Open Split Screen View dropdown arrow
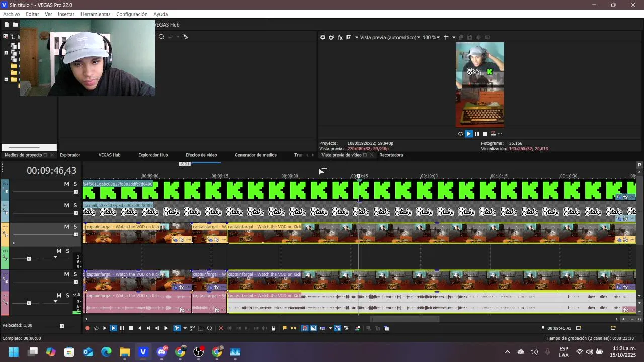The height and width of the screenshot is (362, 644). tap(357, 37)
